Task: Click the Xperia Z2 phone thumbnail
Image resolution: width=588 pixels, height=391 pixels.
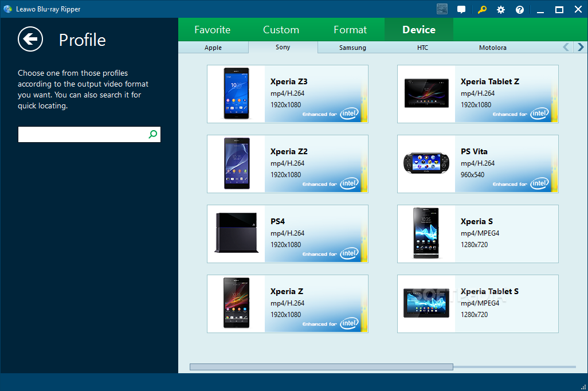Action: pyautogui.click(x=237, y=163)
